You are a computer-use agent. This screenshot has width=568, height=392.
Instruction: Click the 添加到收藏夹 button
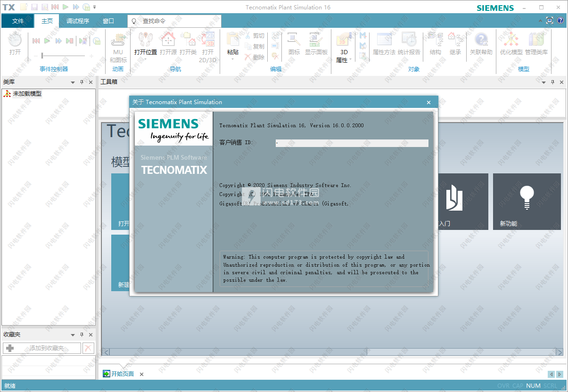coord(42,348)
